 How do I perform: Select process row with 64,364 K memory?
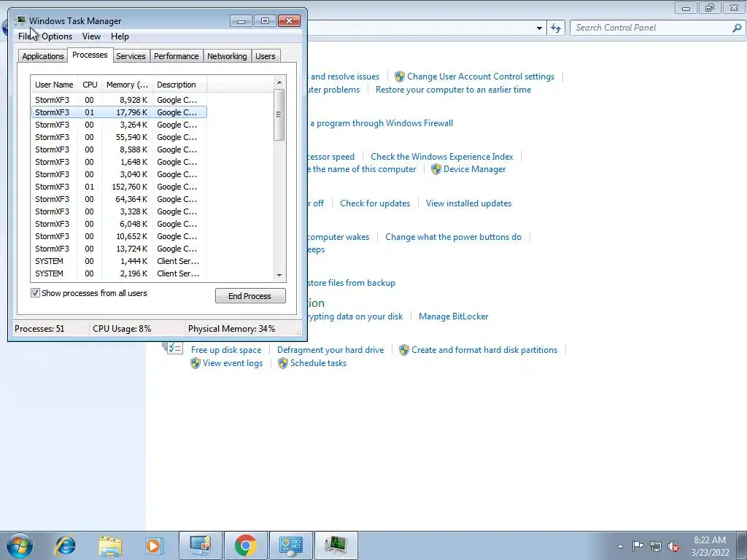119,199
